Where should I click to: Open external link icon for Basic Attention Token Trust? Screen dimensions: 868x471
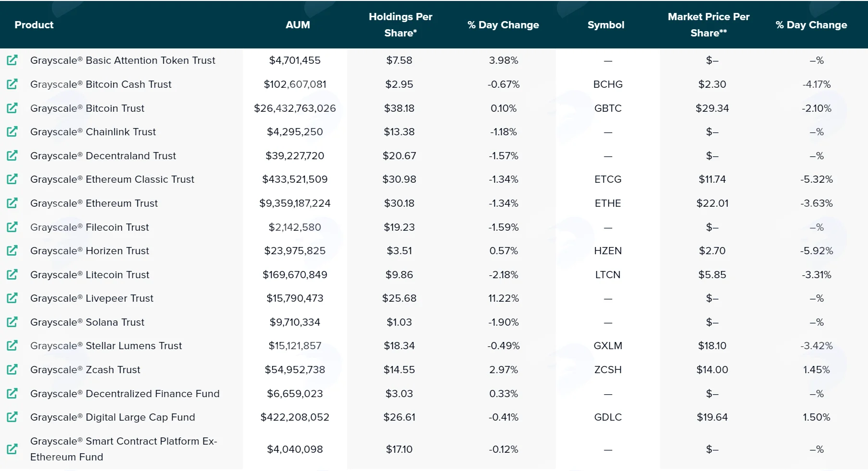12,60
